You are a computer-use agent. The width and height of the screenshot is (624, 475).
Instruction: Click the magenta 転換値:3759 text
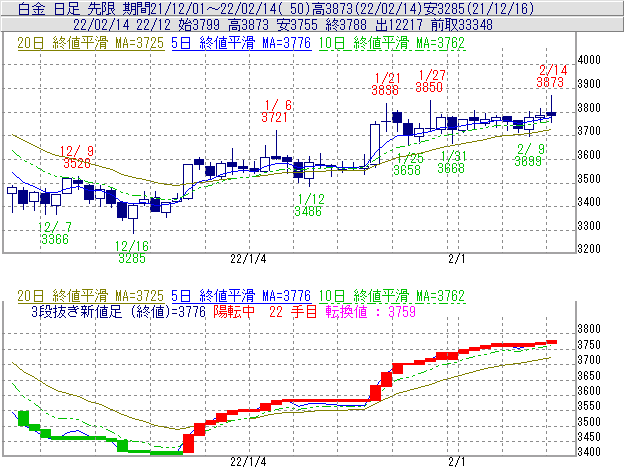coord(370,312)
